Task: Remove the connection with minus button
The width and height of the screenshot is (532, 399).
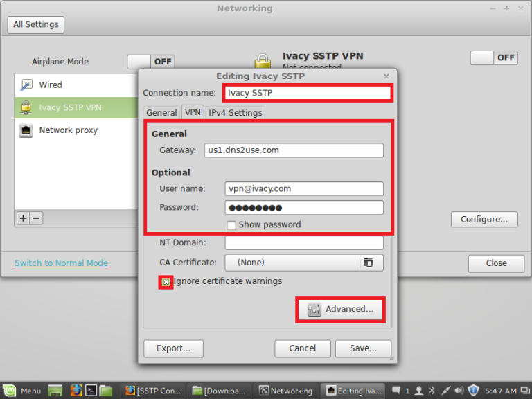Action: pos(36,218)
